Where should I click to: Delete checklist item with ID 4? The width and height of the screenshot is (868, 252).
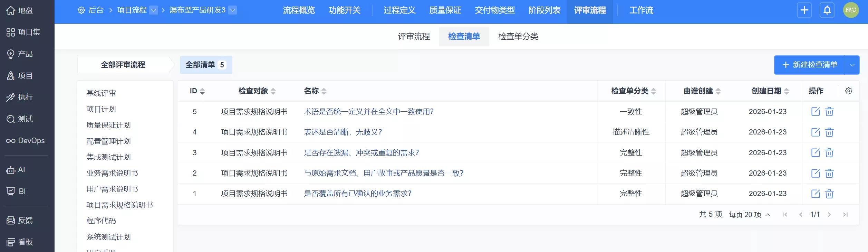[829, 132]
